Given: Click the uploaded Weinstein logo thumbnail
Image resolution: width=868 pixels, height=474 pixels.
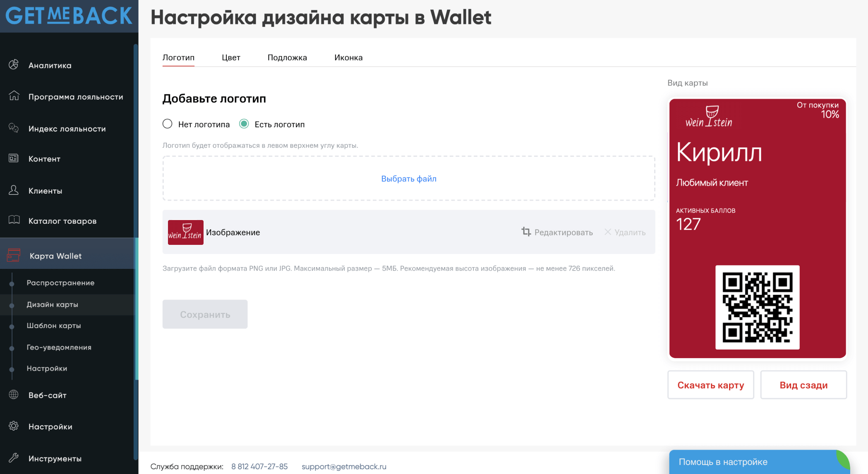Looking at the screenshot, I should tap(185, 232).
